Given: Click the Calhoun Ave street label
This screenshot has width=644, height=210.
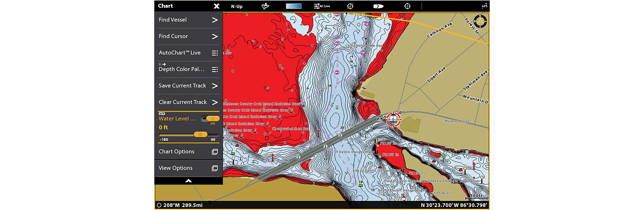Looking at the screenshot, I should click(x=440, y=30).
